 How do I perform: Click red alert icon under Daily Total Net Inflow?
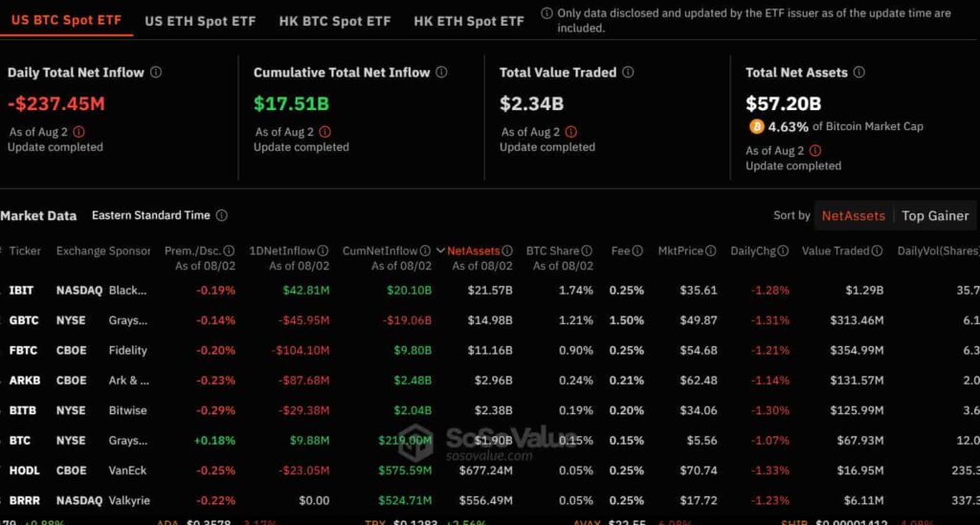78,132
